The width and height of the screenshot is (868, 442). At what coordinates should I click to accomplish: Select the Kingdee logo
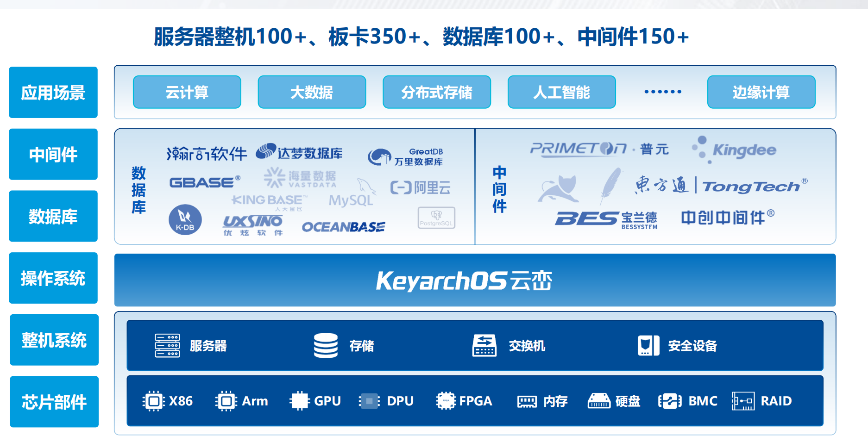coord(732,149)
